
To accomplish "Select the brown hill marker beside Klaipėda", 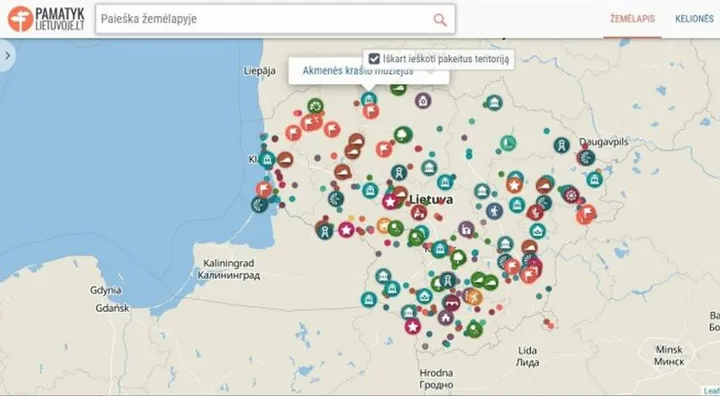I will tap(285, 159).
